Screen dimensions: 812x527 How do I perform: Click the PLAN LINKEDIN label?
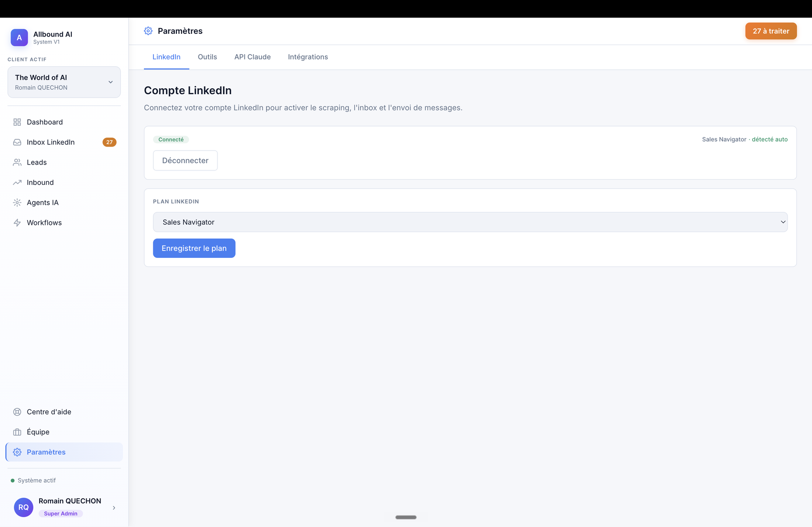click(176, 202)
